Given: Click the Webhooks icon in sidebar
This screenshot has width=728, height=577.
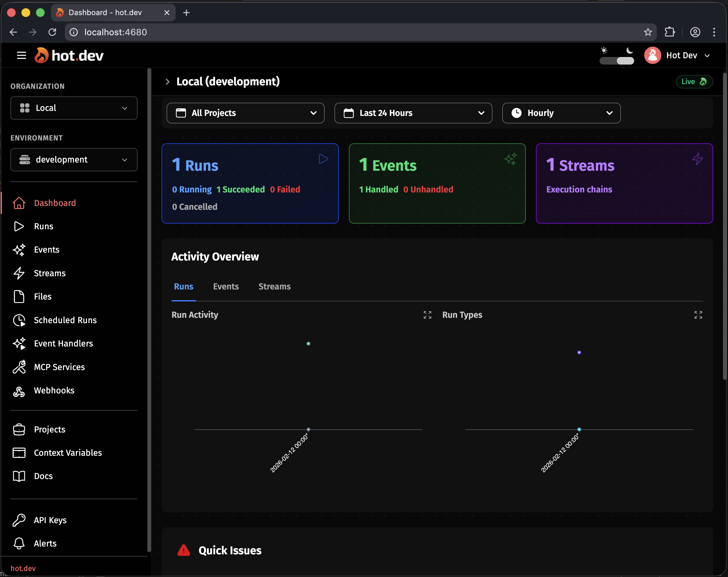Looking at the screenshot, I should [19, 391].
